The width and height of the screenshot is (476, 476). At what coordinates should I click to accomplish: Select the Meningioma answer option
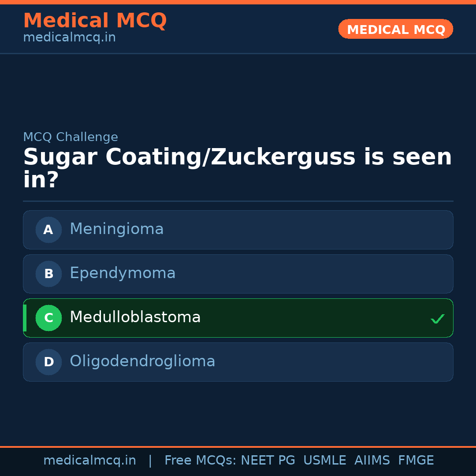(238, 230)
